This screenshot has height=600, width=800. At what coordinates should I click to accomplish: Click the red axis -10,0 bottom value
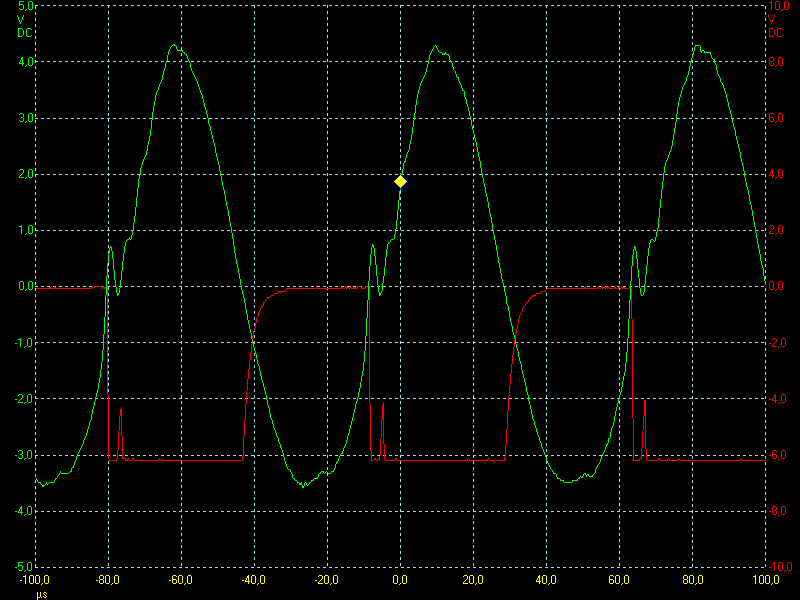pyautogui.click(x=780, y=567)
